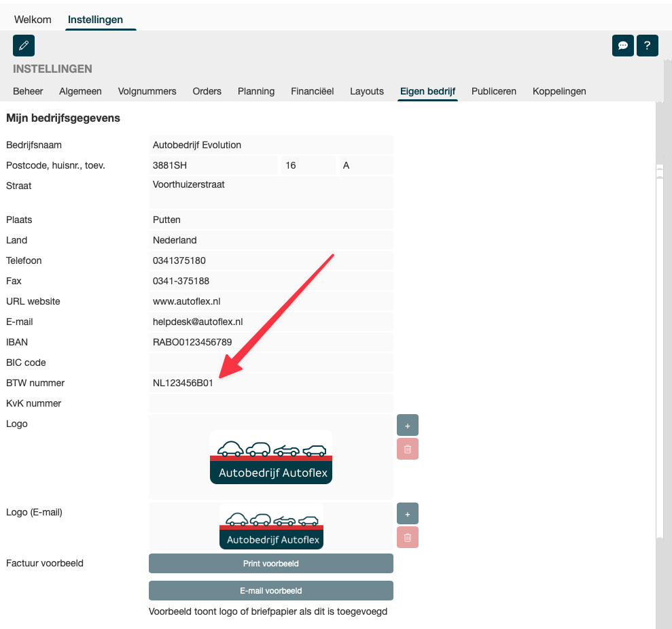Add a logo with the plus button
Screen dimensions: 672x629
(408, 425)
